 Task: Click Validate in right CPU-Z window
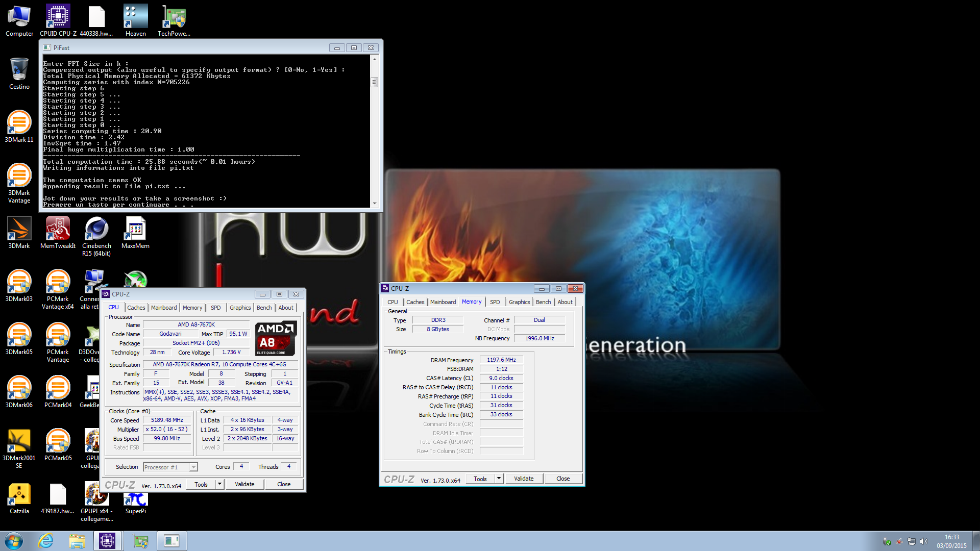pos(524,479)
